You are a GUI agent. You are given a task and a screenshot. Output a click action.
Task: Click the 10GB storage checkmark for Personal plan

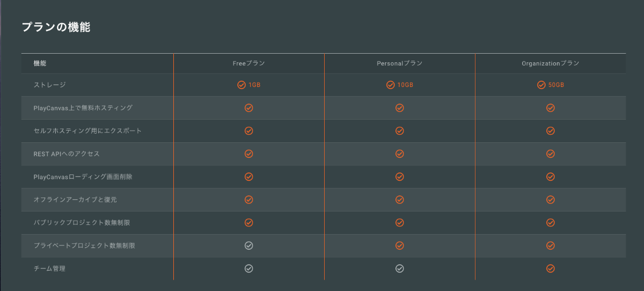pos(391,85)
